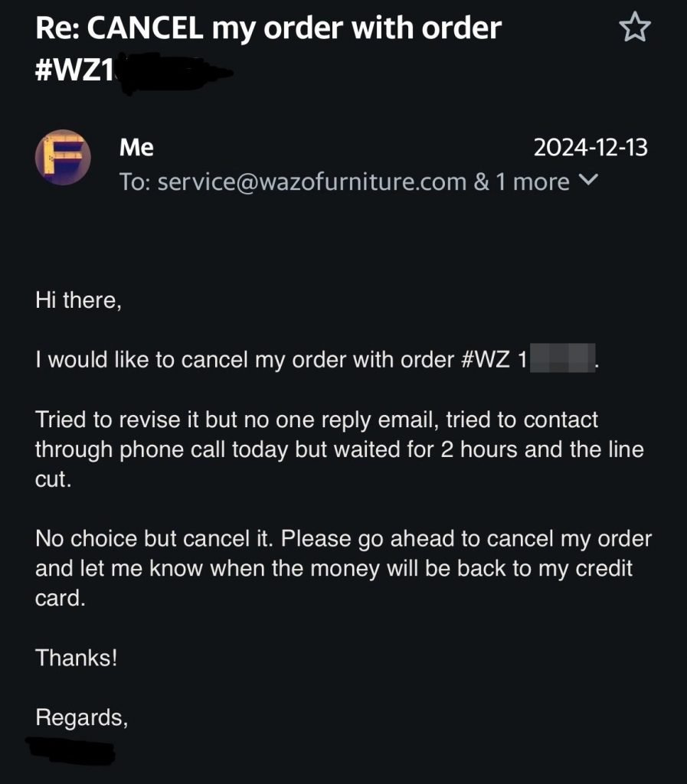
Task: Star this email with the star icon
Action: coord(633,28)
